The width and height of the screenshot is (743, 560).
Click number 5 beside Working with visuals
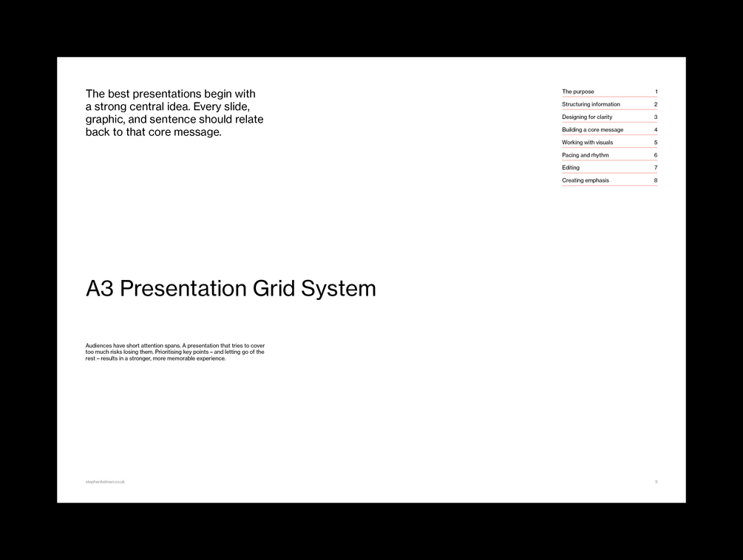(656, 143)
